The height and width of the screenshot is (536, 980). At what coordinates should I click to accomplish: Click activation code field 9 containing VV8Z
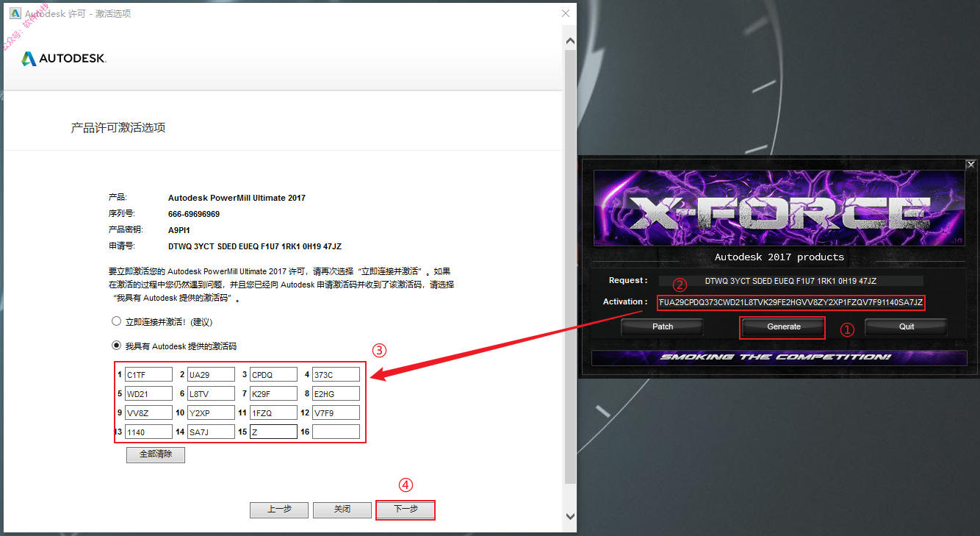(x=148, y=412)
